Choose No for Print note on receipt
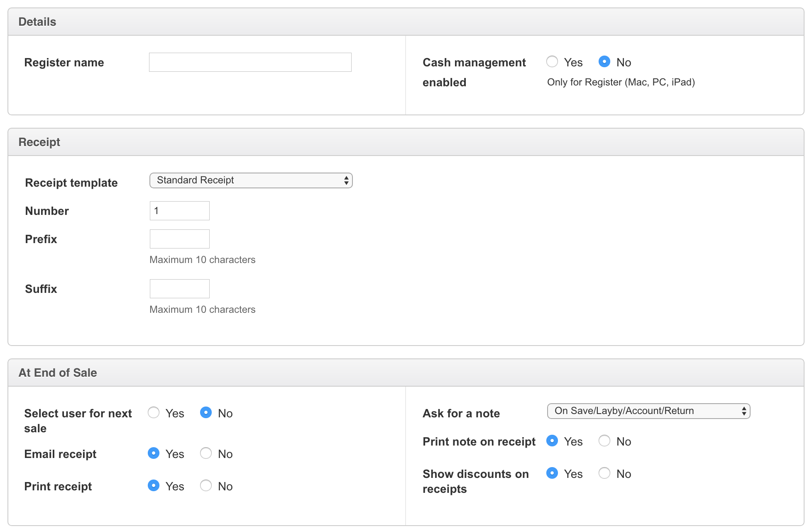 point(604,441)
